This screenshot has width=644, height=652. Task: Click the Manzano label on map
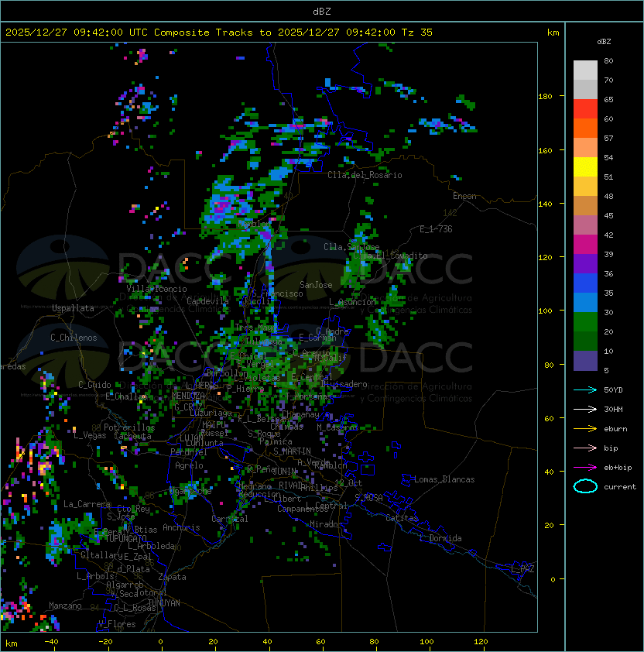tap(65, 606)
